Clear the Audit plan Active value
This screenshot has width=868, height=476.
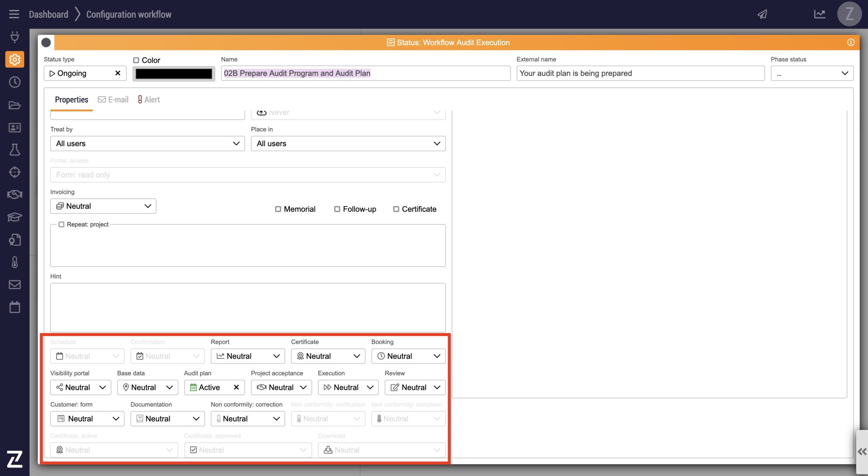(236, 387)
